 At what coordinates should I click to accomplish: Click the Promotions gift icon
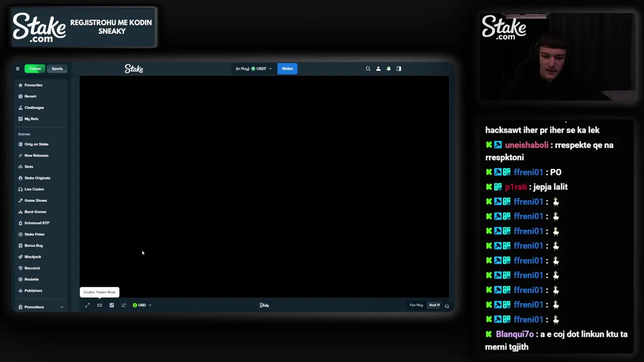(x=21, y=307)
